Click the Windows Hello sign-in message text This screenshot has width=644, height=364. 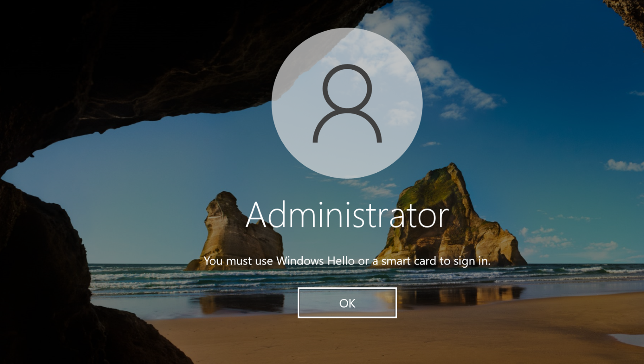tap(347, 261)
